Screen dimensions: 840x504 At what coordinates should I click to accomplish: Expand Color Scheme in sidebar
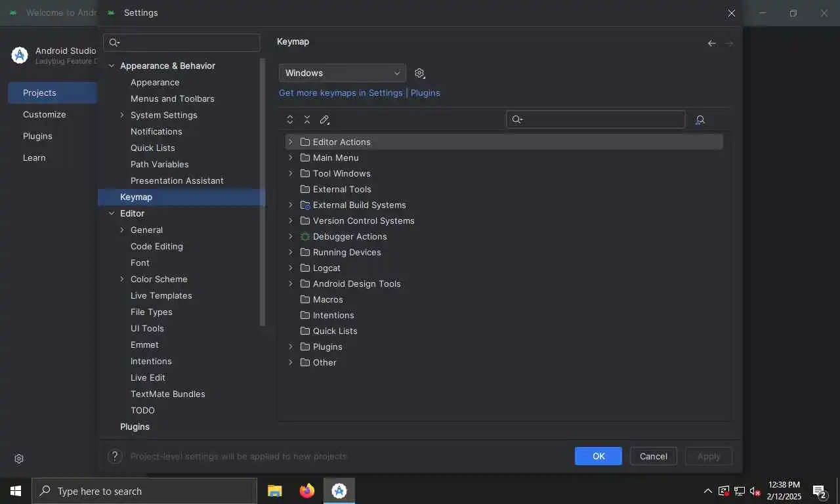pyautogui.click(x=122, y=279)
